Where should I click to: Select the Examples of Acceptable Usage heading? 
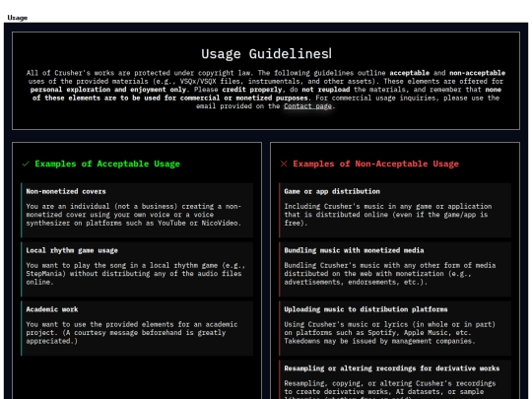coord(107,164)
